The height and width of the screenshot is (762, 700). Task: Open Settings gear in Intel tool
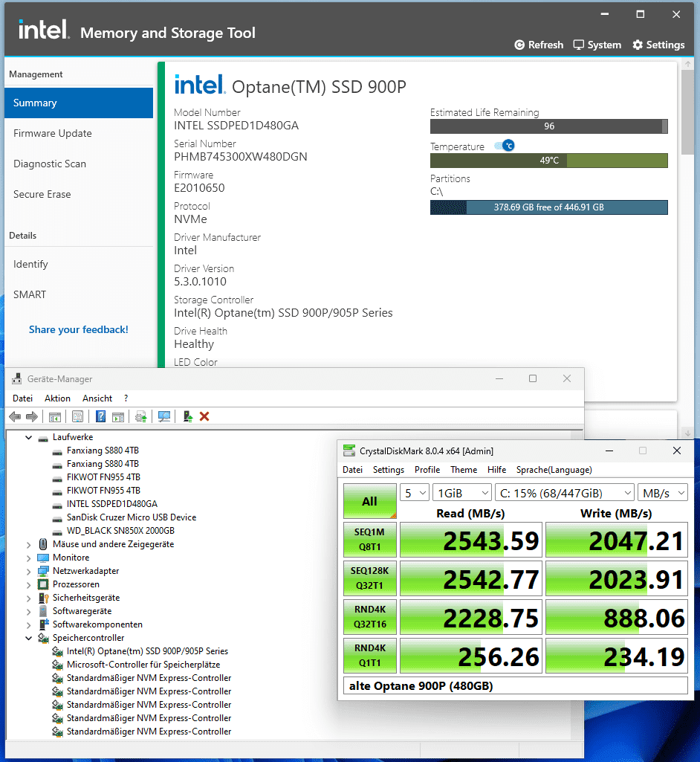(x=638, y=45)
